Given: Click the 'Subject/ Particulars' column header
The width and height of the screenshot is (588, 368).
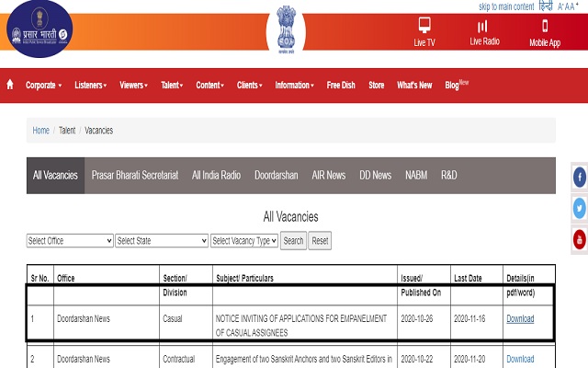Looking at the screenshot, I should tap(244, 278).
